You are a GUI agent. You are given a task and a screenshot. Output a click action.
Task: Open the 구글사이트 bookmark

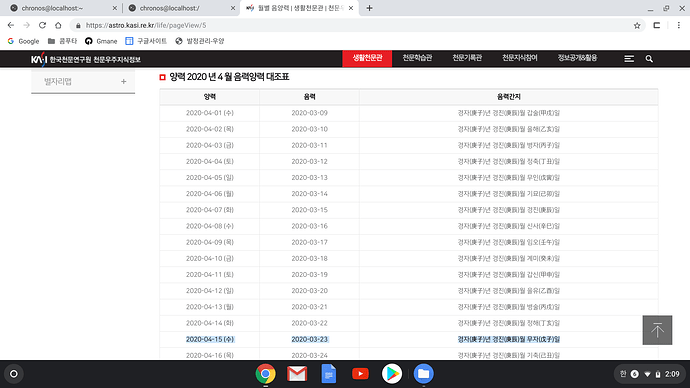(146, 41)
